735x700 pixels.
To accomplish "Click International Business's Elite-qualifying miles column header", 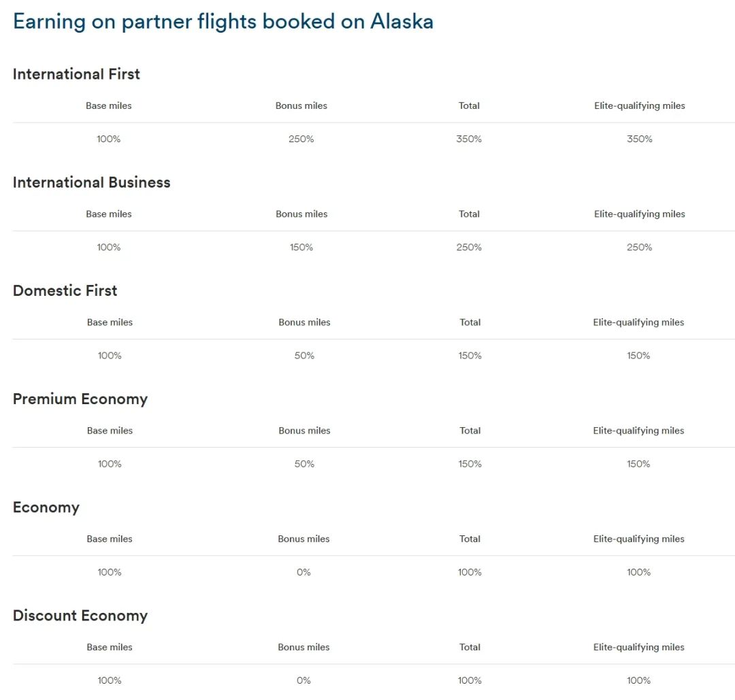I will point(639,214).
